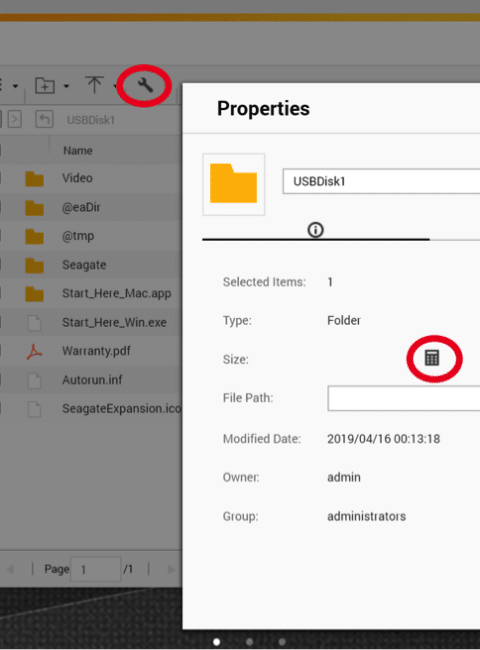
Task: Click the forward navigation arrow icon
Action: coord(15,119)
